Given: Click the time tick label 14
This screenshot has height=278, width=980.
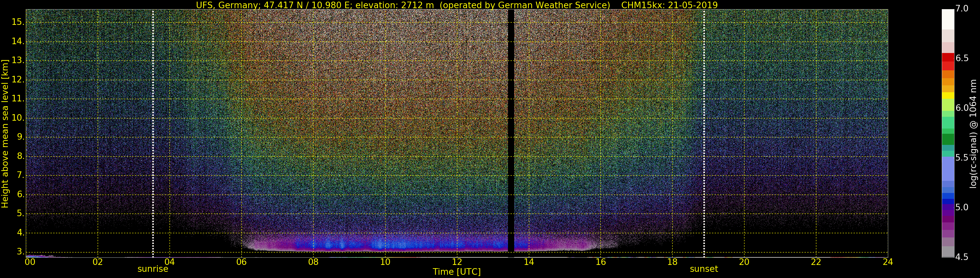Looking at the screenshot, I should pos(529,262).
